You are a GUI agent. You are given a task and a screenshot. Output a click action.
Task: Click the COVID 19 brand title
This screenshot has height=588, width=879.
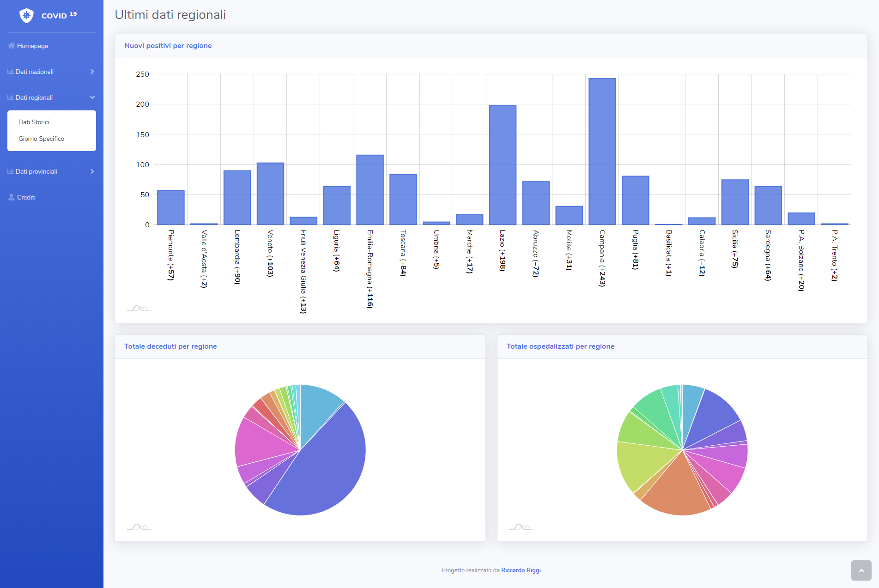coord(59,15)
